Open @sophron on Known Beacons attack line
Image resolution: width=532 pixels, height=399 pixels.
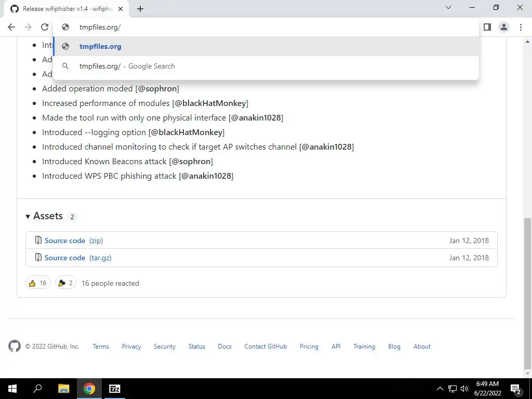191,162
